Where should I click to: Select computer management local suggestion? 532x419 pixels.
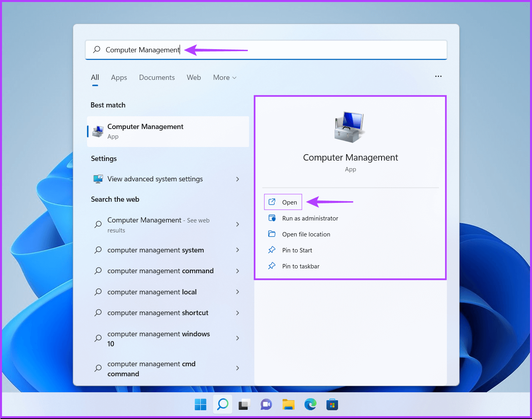[x=168, y=292]
